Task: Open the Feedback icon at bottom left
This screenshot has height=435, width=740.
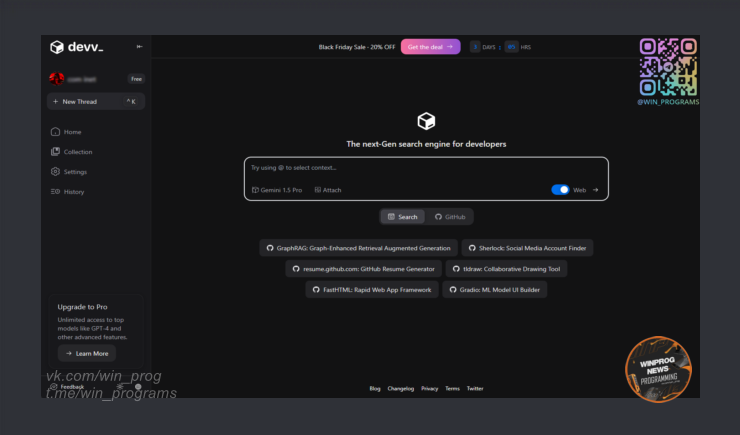Action: (54, 387)
